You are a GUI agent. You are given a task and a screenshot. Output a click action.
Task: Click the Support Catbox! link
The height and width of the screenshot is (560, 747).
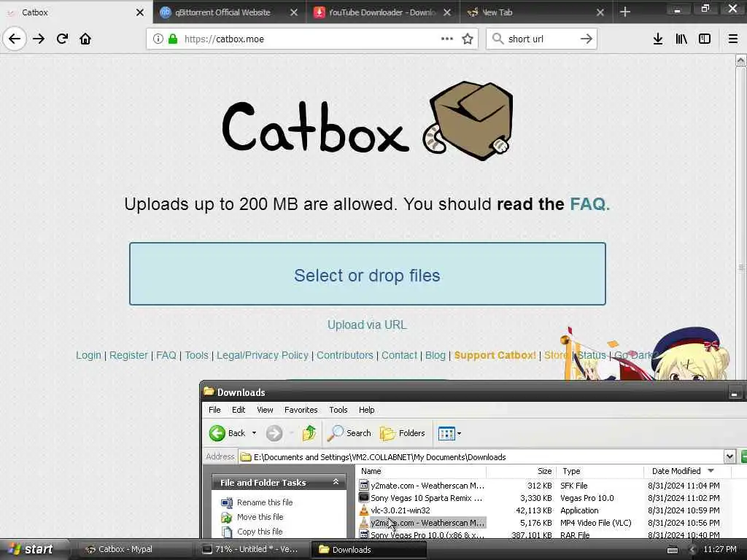click(x=495, y=355)
